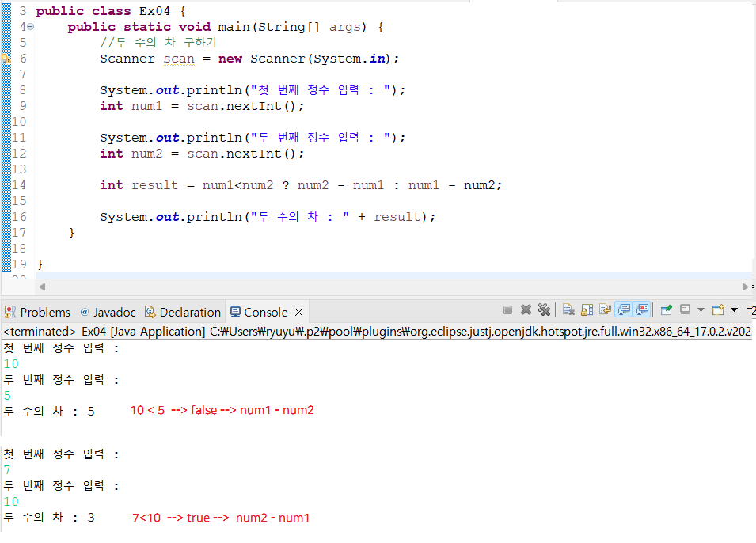Toggle show console on standard error change
The image size is (756, 543).
tap(642, 309)
